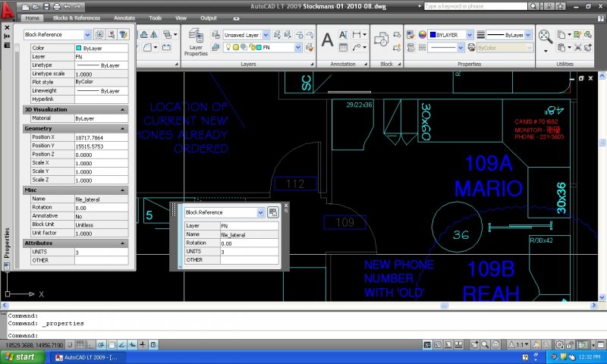Click the Position X value field
The image size is (607, 364).
[x=101, y=137]
